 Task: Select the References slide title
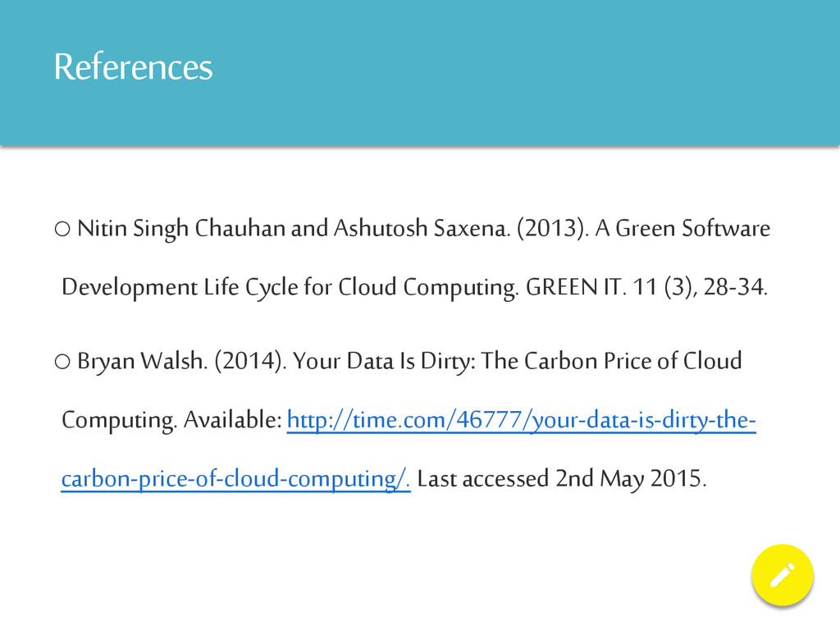133,67
